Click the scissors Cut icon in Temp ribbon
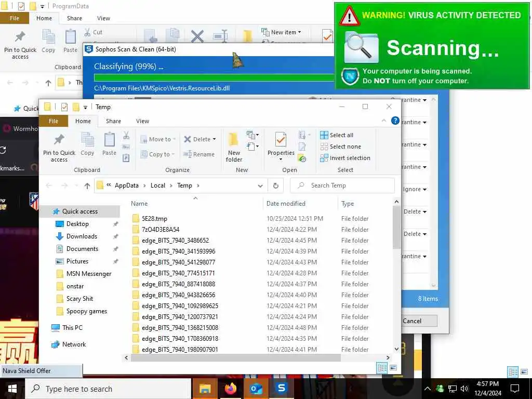The height and width of the screenshot is (399, 532). (x=126, y=136)
